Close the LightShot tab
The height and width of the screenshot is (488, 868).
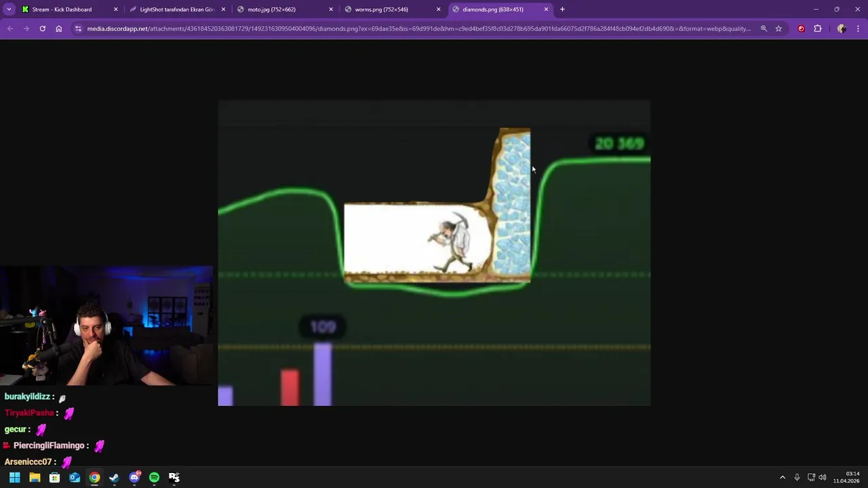pyautogui.click(x=223, y=9)
